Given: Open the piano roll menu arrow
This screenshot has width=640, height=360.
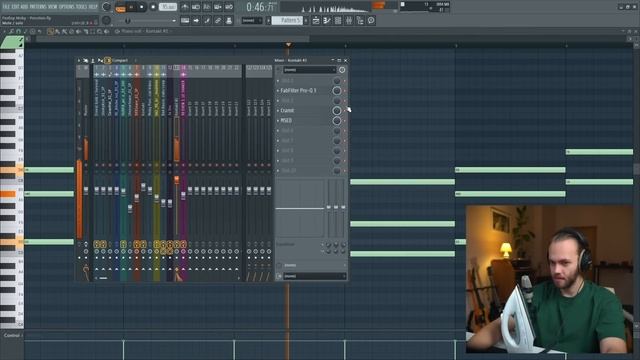Looking at the screenshot, I should point(3,31).
